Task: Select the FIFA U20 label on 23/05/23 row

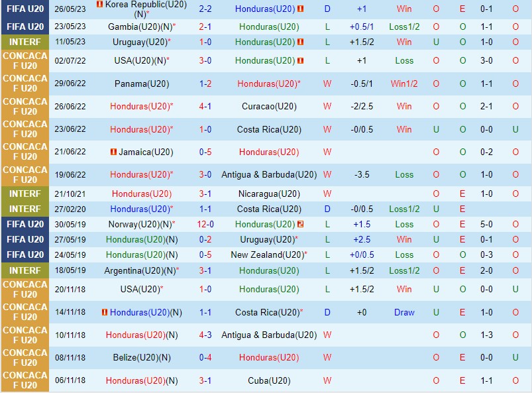Action: click(x=25, y=27)
